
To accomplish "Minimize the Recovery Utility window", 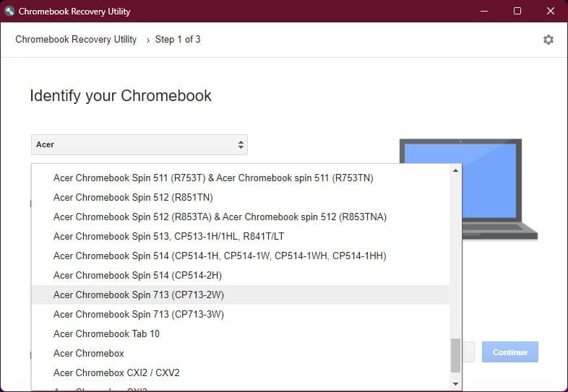I will point(484,12).
